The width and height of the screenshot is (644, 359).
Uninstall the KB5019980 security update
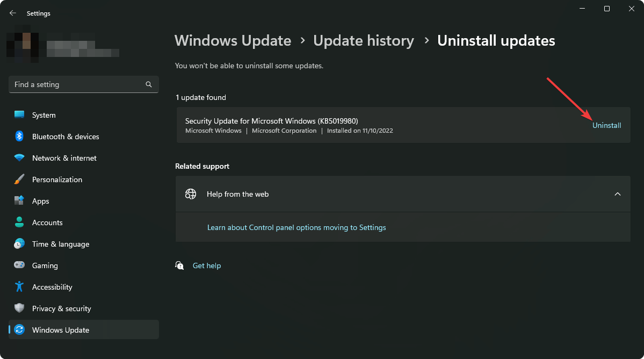point(606,125)
